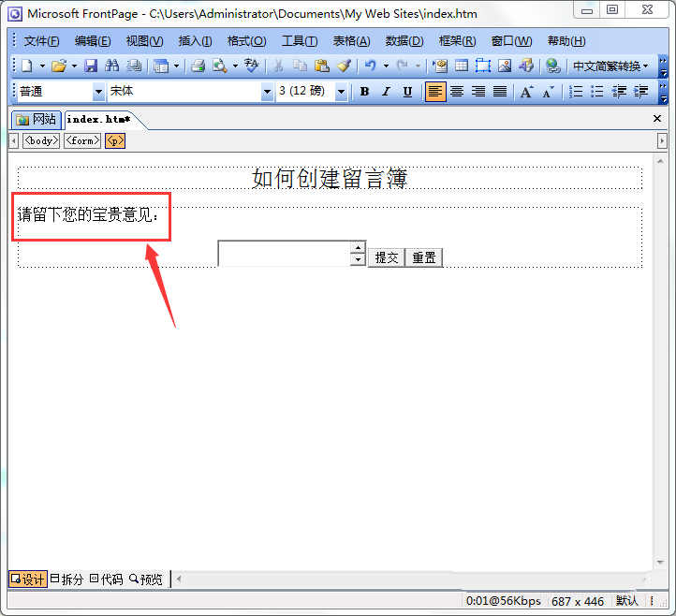Image resolution: width=676 pixels, height=616 pixels.
Task: Copy selection using Copy icon
Action: [300, 66]
